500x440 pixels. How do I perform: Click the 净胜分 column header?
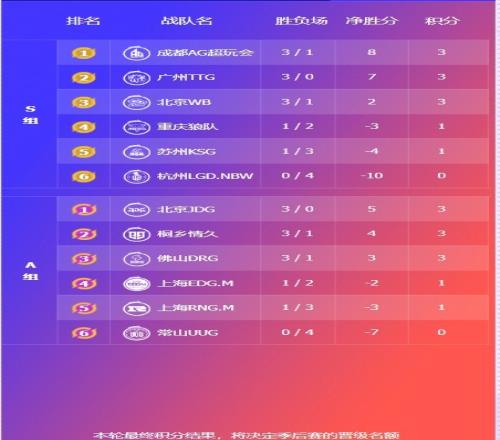[x=372, y=21]
